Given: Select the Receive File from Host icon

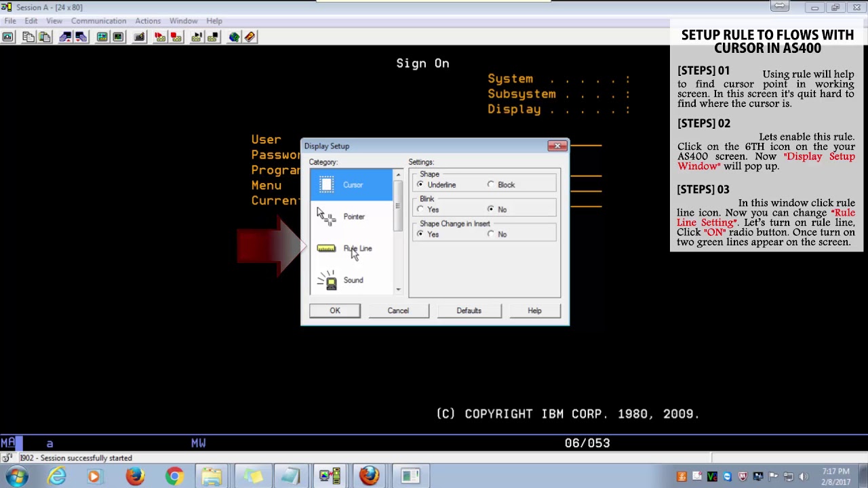Looking at the screenshot, I should [x=81, y=37].
